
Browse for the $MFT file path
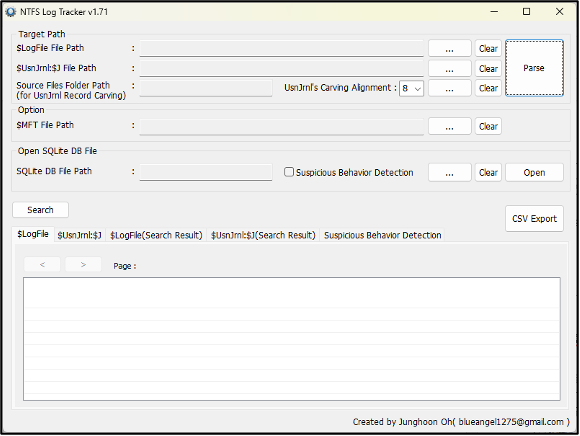pos(449,126)
